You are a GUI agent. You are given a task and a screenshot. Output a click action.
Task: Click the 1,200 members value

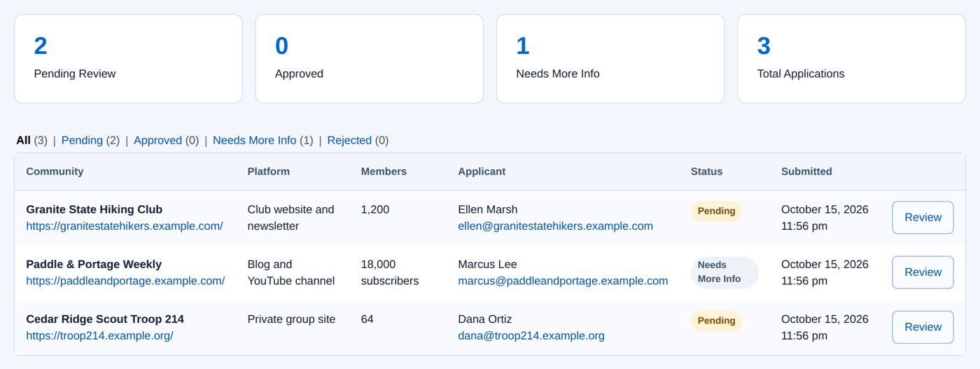[x=375, y=209]
